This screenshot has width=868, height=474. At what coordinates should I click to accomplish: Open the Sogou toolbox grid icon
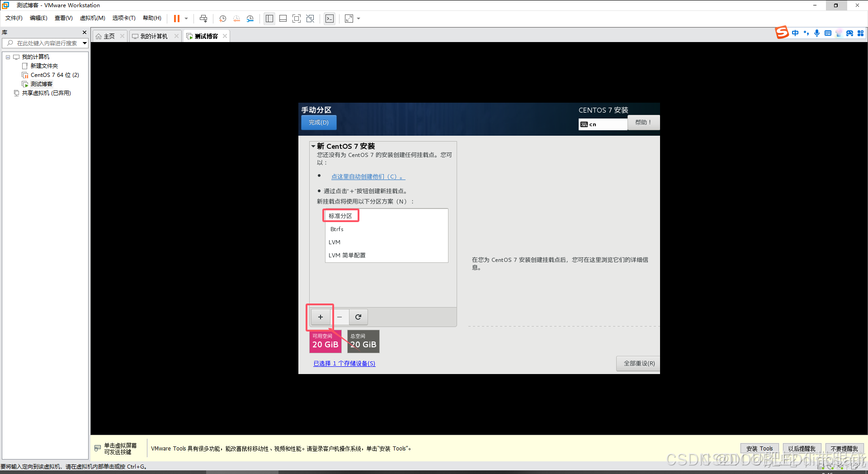860,33
